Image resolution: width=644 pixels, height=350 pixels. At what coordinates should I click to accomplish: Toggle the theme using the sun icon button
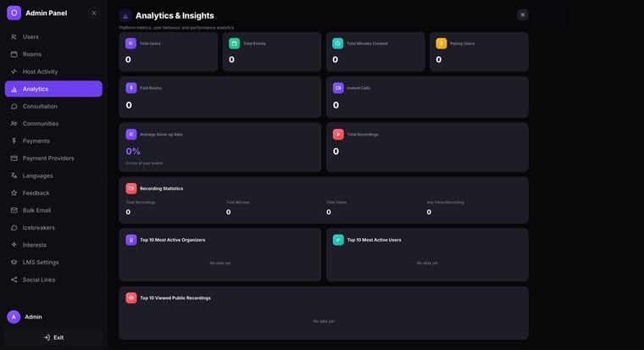pyautogui.click(x=523, y=14)
